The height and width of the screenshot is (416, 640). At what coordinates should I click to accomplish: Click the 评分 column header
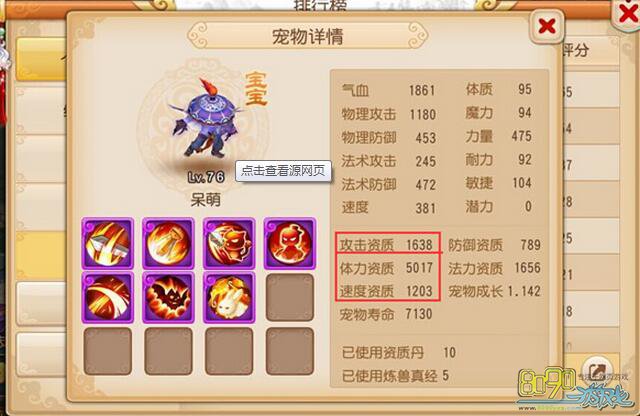576,51
